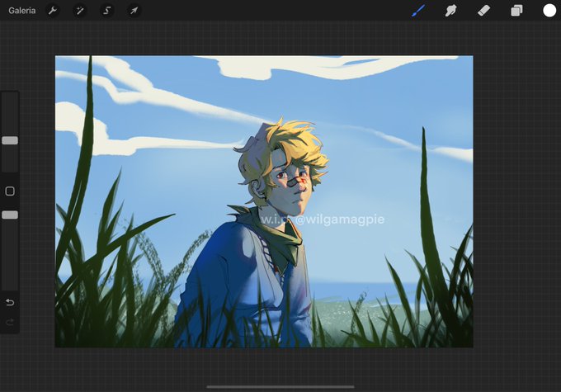Open the Layers panel
Image resolution: width=561 pixels, height=392 pixels.
[516, 11]
